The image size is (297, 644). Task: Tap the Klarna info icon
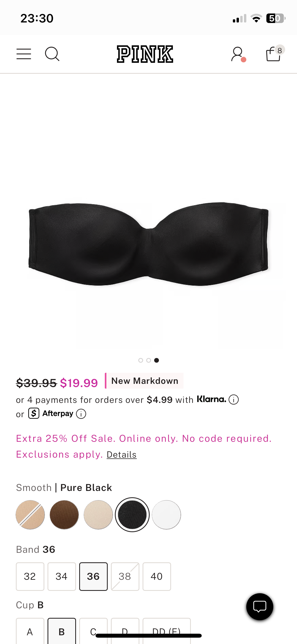(x=234, y=399)
